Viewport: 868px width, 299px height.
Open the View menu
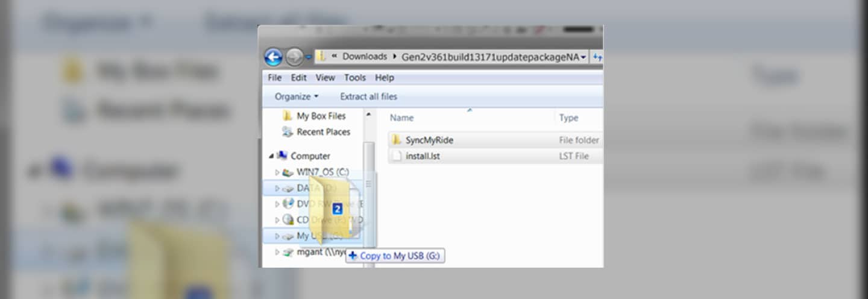tap(325, 78)
